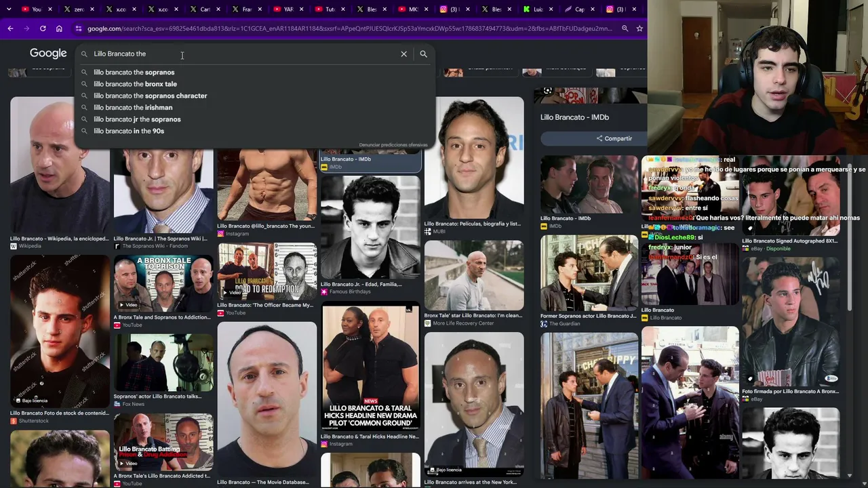Open the zoom magnifier in address bar

[x=625, y=28]
